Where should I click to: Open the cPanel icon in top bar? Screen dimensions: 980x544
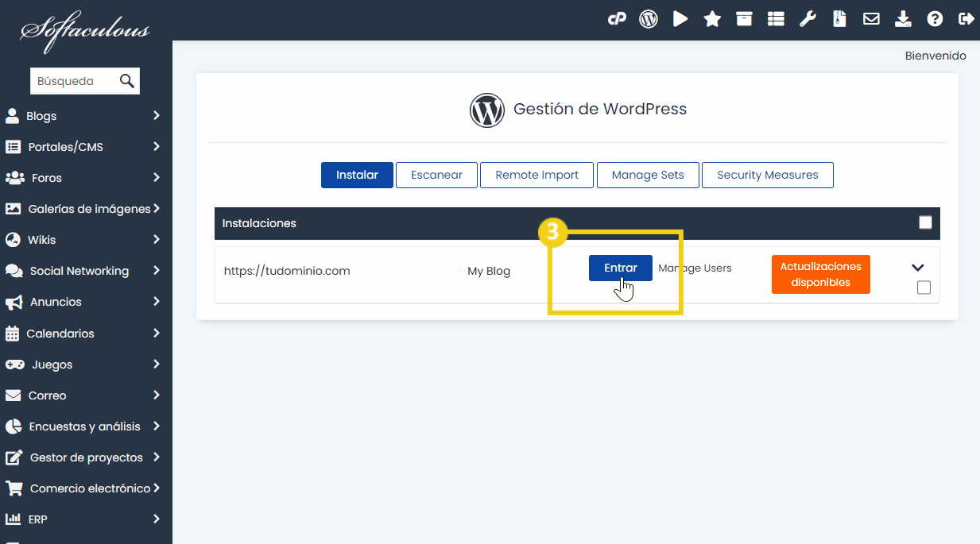click(617, 19)
